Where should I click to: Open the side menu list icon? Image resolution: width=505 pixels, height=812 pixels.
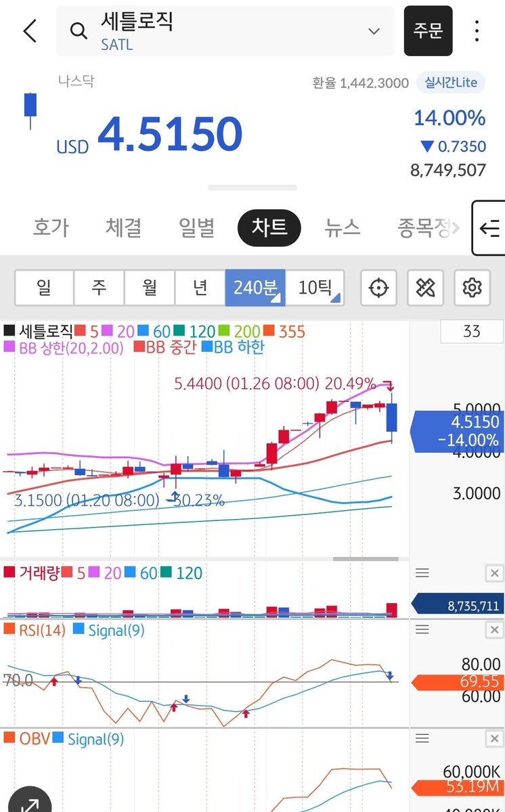[x=489, y=228]
